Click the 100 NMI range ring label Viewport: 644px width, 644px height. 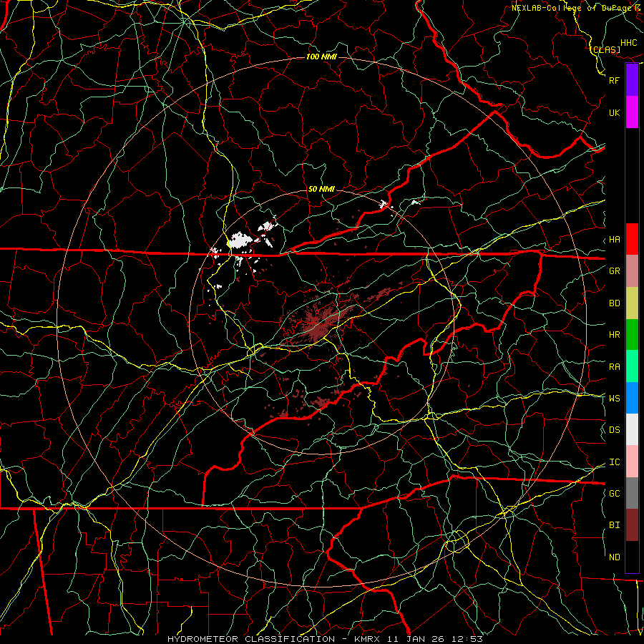pos(321,57)
